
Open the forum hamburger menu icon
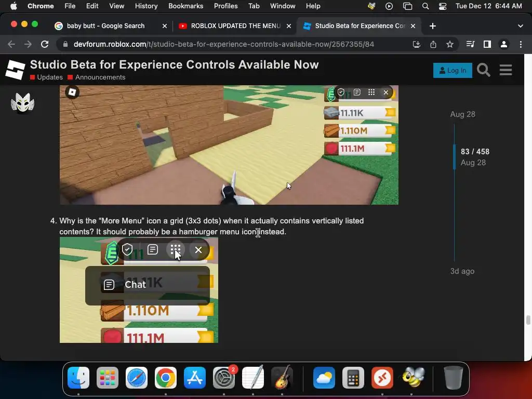[506, 70]
